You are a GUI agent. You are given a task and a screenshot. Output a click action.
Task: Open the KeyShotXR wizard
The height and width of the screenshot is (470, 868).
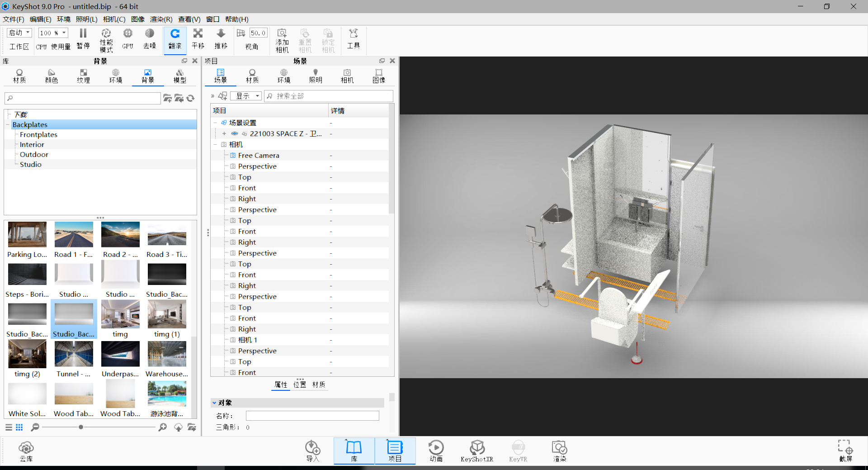pos(477,451)
